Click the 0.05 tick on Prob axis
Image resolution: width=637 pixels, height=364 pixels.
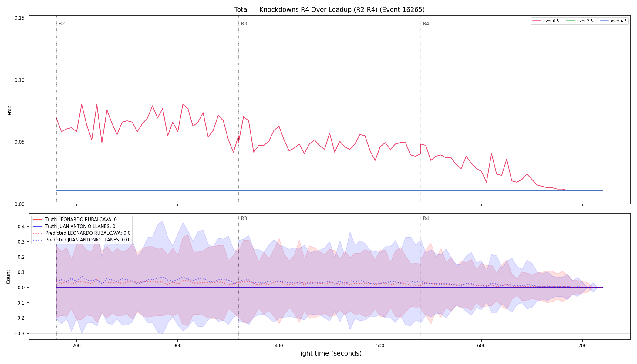click(20, 142)
